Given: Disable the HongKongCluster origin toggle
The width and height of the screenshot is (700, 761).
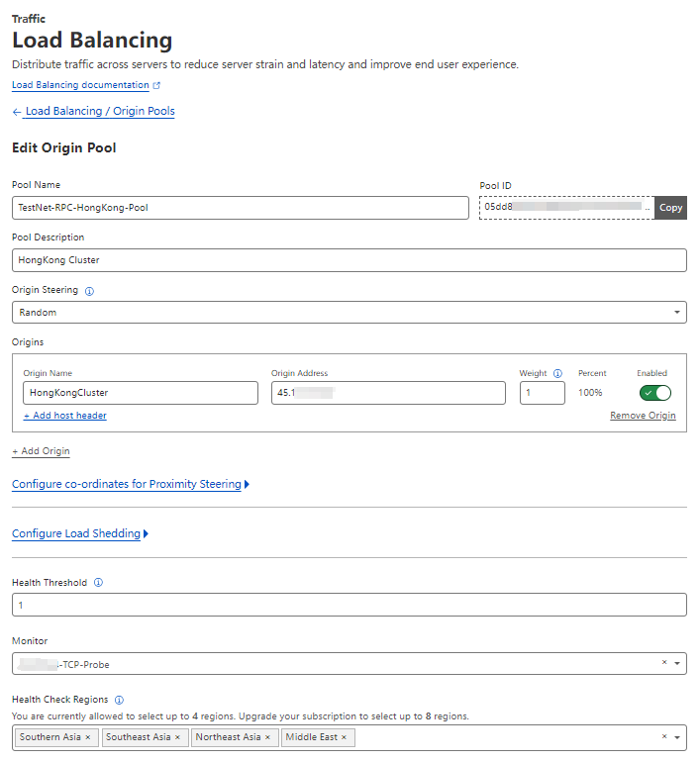Looking at the screenshot, I should point(655,393).
